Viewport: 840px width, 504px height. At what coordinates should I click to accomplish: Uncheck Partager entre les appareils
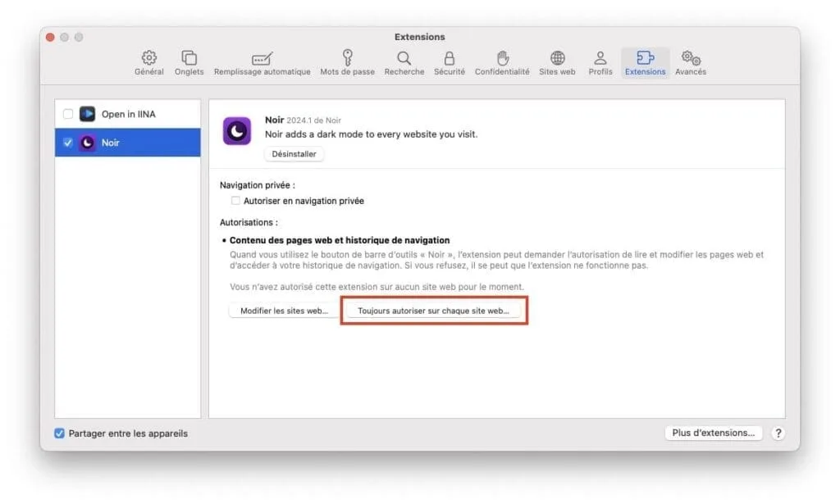click(x=59, y=434)
